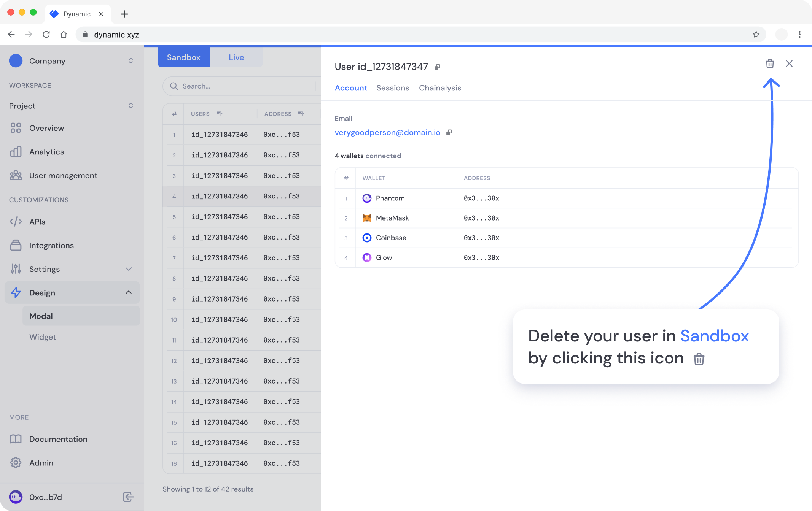This screenshot has width=812, height=511.
Task: Collapse the Design section
Action: tap(129, 292)
